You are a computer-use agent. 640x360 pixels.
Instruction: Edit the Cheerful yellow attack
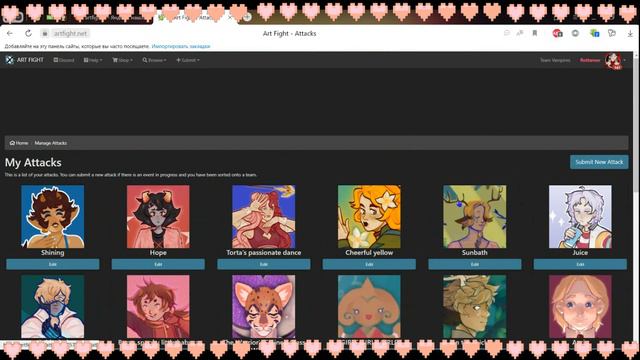pos(369,264)
